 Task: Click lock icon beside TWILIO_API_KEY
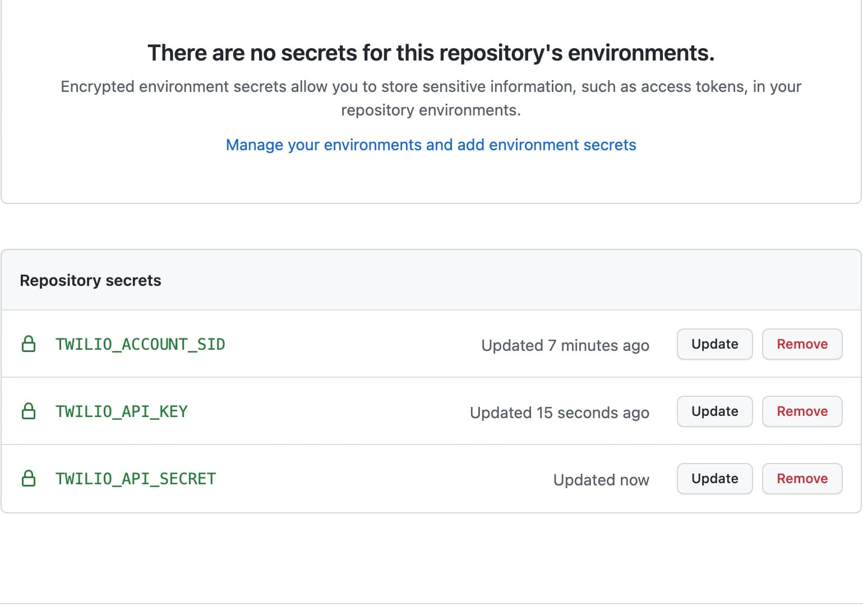coord(29,411)
